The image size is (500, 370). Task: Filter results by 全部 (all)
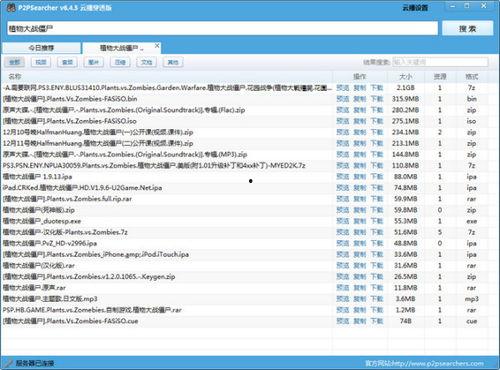coord(14,62)
